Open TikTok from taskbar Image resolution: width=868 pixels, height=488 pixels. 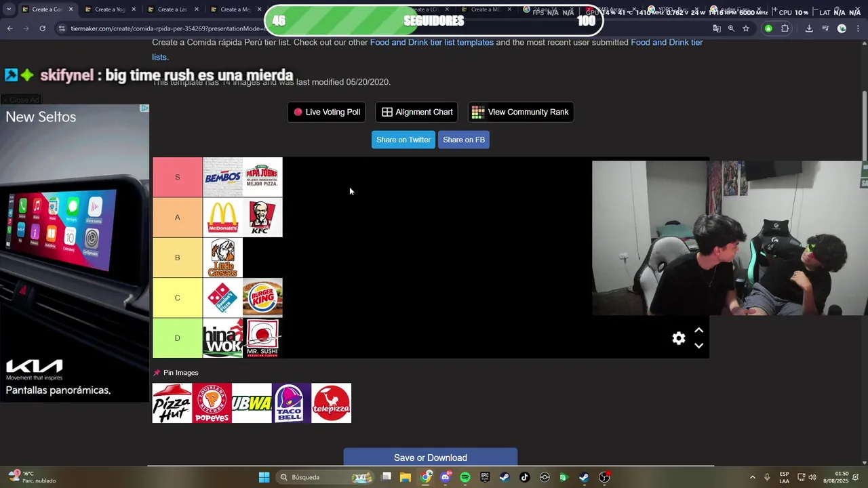(x=524, y=477)
